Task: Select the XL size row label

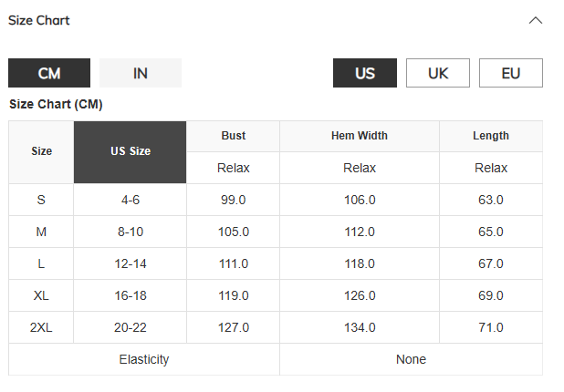Action: pos(41,295)
